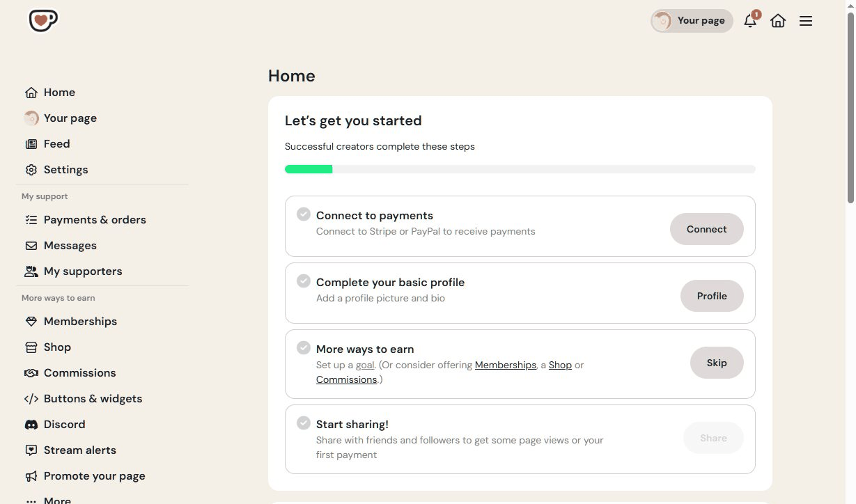Toggle Complete your basic profile checkmark

tap(304, 281)
